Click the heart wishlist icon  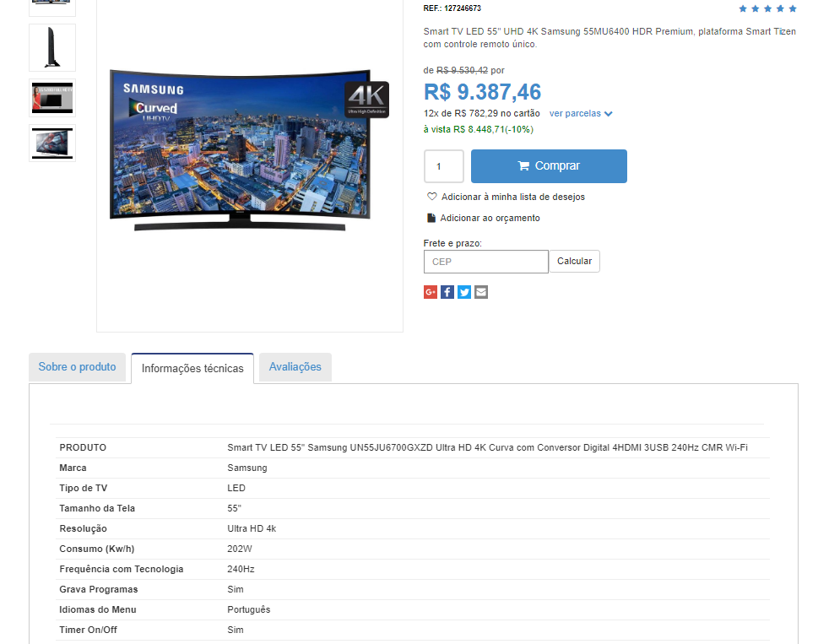click(432, 197)
